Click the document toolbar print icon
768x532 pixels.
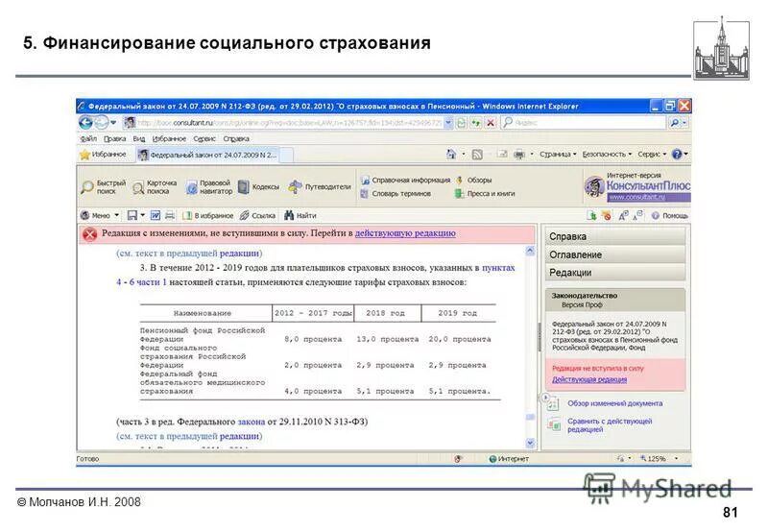170,215
